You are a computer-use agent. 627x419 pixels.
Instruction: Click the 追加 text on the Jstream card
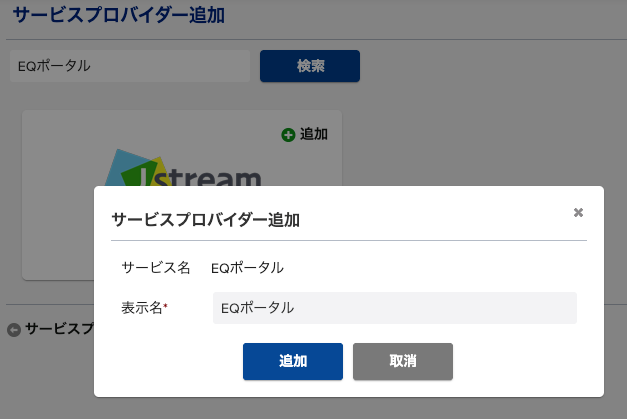click(x=314, y=134)
